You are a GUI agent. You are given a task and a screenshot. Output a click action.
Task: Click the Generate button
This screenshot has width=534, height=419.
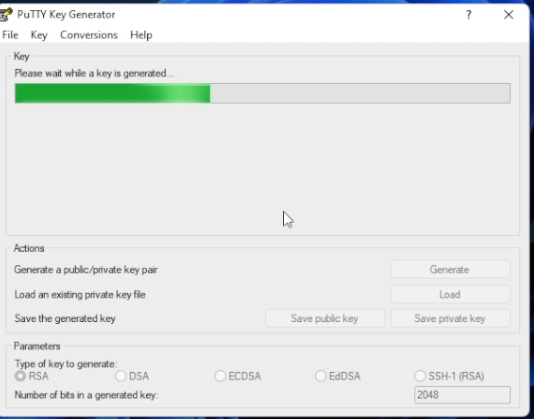point(450,269)
